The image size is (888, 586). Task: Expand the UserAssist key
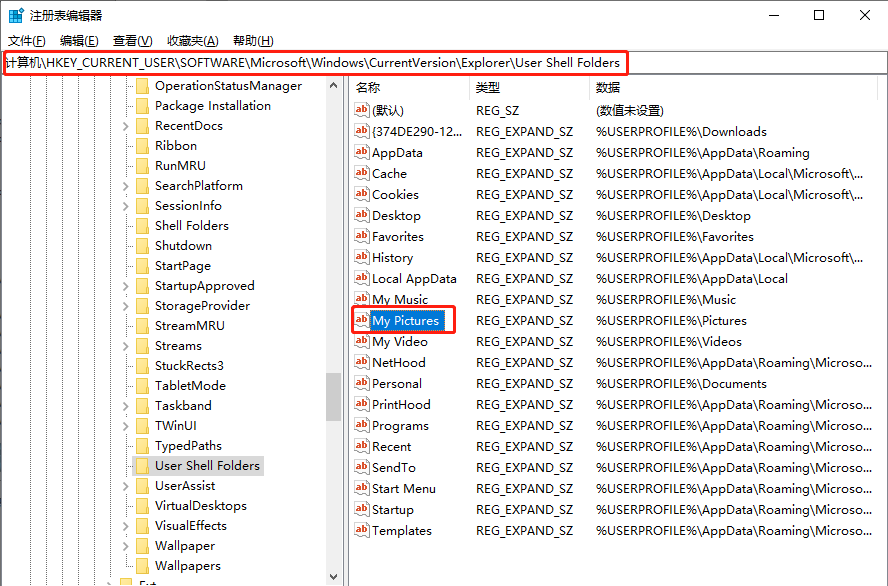126,486
